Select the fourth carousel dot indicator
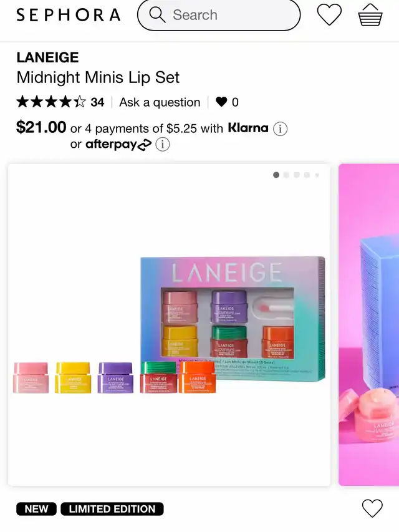The image size is (399, 532). coord(307,175)
